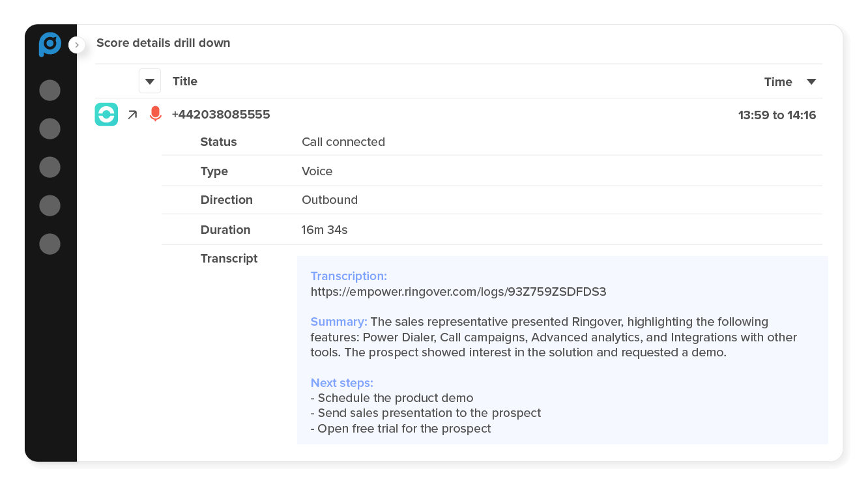868x486 pixels.
Task: Open the call via the diagonal arrow icon
Action: coord(132,114)
